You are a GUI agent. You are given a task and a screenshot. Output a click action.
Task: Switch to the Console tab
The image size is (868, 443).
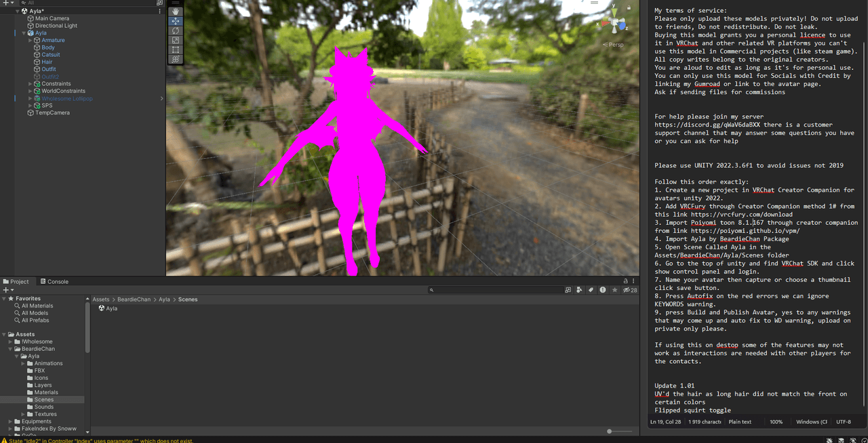tap(54, 281)
